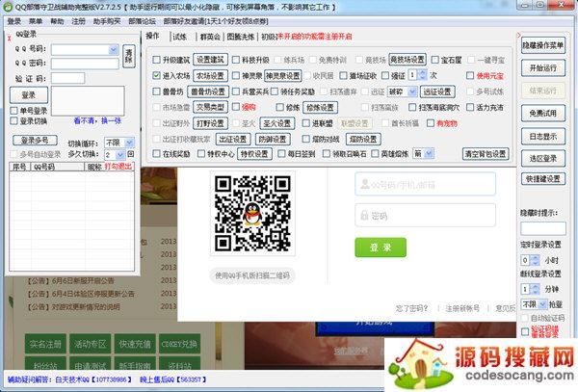
Task: Click the QQ号码/手机/邮箱 web input field
Action: [425, 184]
